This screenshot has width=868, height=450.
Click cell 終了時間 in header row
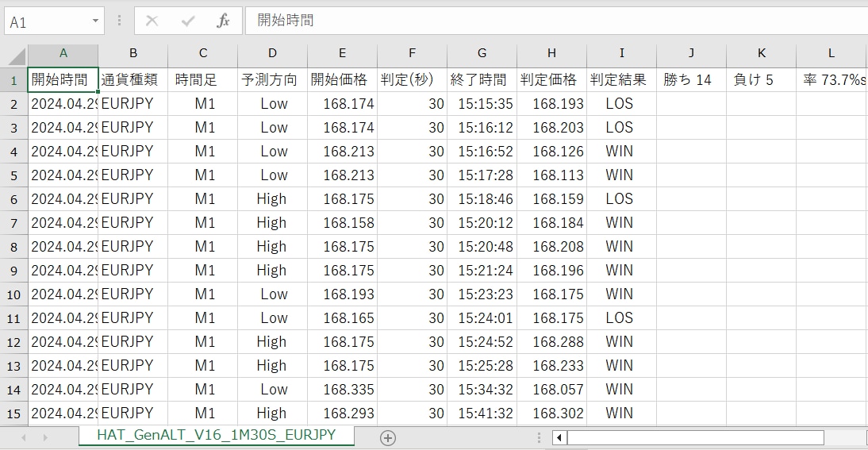click(x=482, y=79)
